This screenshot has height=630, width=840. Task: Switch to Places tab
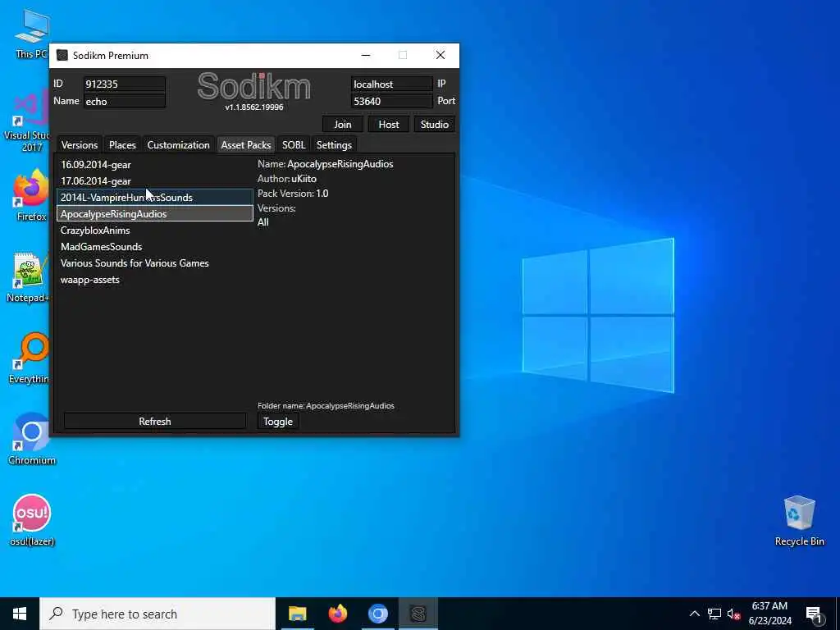tap(122, 144)
